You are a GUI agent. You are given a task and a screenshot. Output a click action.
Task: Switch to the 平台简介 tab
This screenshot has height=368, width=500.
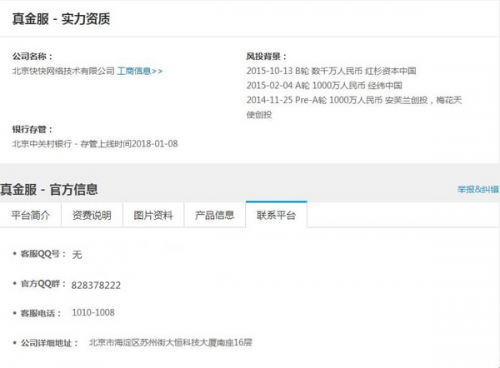(31, 215)
